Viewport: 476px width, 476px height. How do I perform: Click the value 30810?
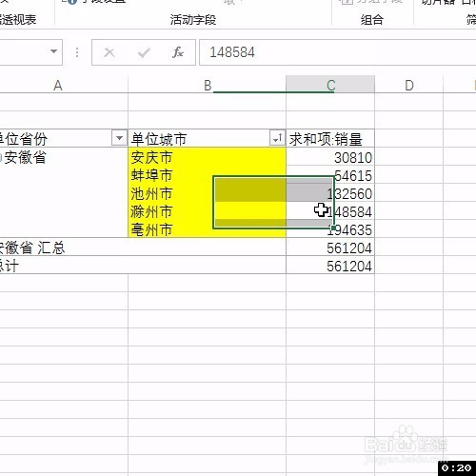click(x=353, y=158)
